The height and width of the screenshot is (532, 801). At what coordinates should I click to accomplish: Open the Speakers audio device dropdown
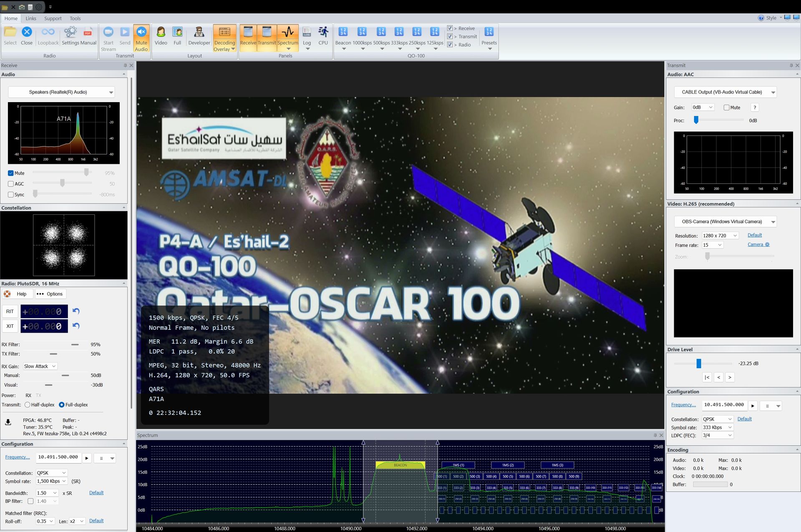[61, 92]
